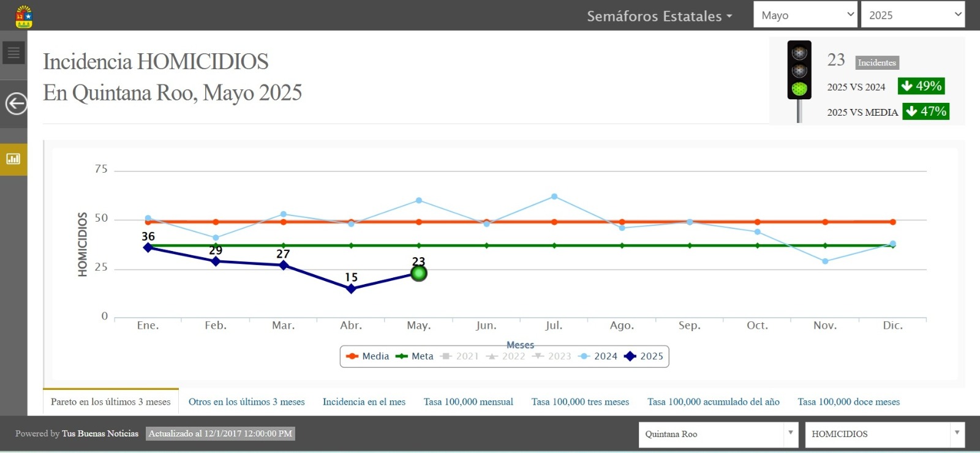This screenshot has height=453, width=980.
Task: Click the back arrow circle icon
Action: tap(16, 103)
